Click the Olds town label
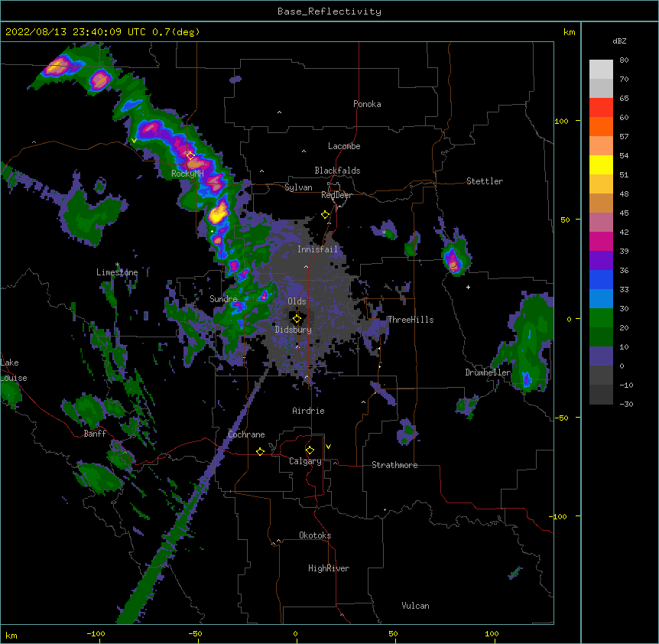 (x=297, y=301)
